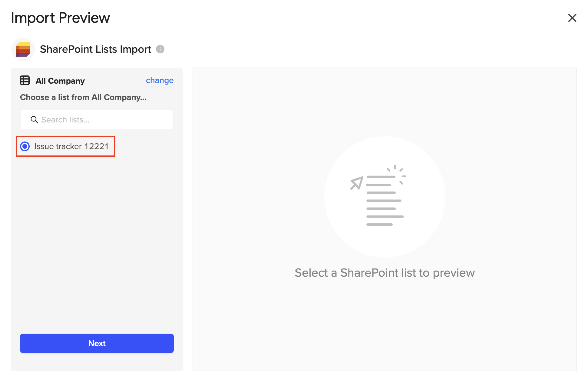Click the stacked text lines in preview illustration
This screenshot has height=380, width=588.
click(384, 201)
